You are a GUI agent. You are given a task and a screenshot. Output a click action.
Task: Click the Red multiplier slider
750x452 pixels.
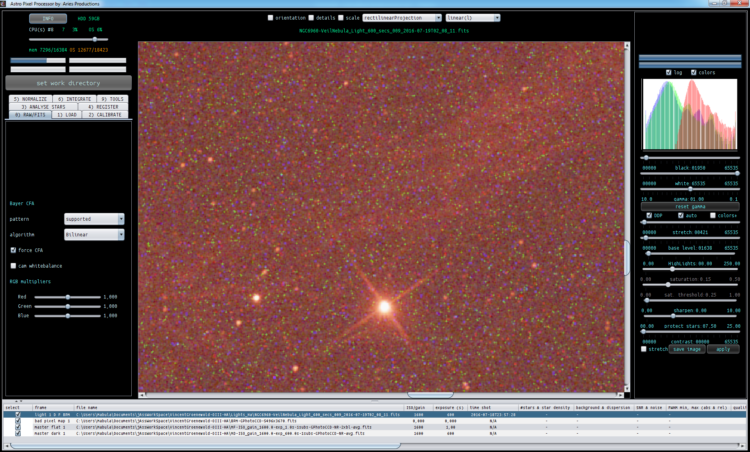click(x=67, y=297)
